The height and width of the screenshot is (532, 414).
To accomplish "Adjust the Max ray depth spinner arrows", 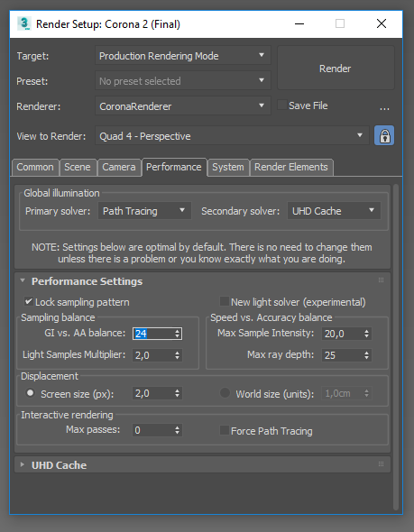I will pyautogui.click(x=366, y=355).
